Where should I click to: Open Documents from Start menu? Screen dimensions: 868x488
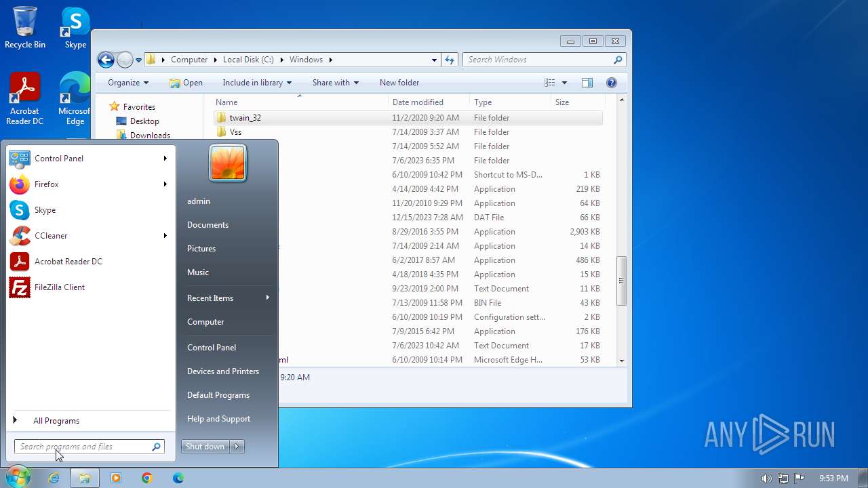pyautogui.click(x=208, y=225)
